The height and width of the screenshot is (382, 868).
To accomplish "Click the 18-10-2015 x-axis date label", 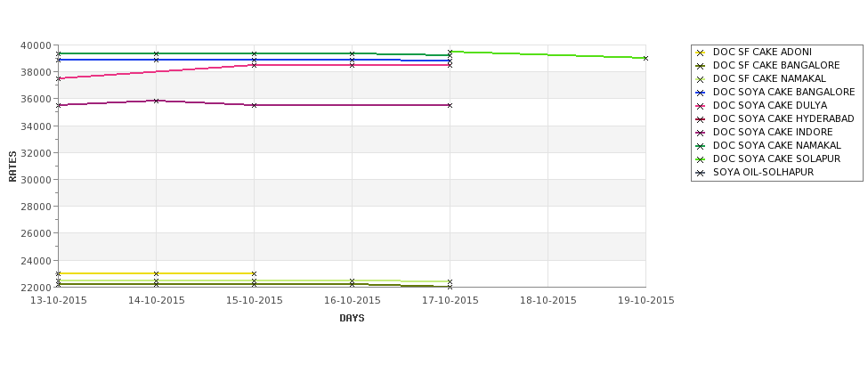I will (548, 301).
